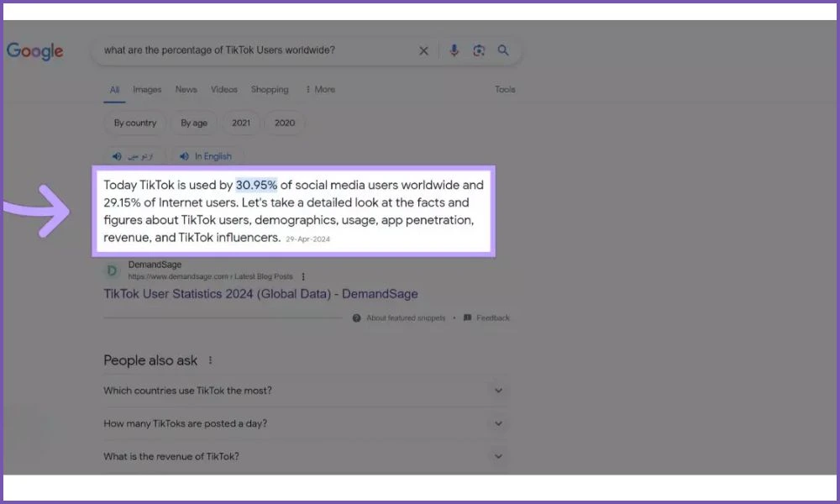Open the TikTok User Statistics 2024 link
Image resolution: width=840 pixels, height=504 pixels.
click(260, 294)
